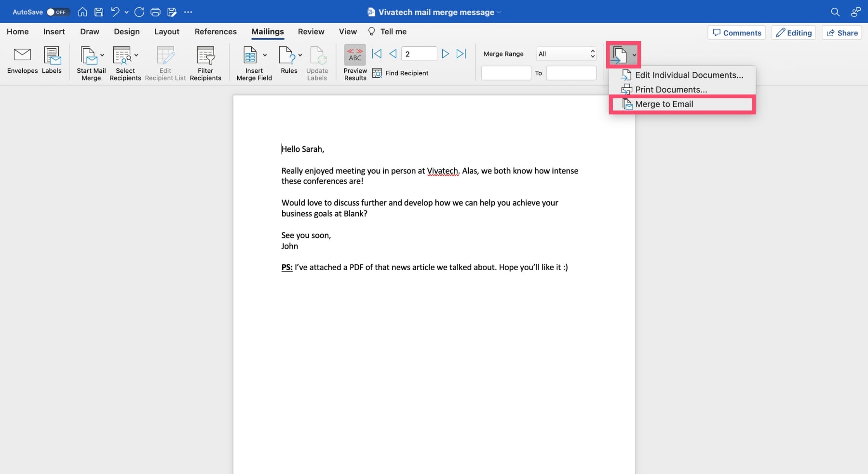Switch to the Layout tab
Viewport: 868px width, 474px height.
(x=167, y=32)
